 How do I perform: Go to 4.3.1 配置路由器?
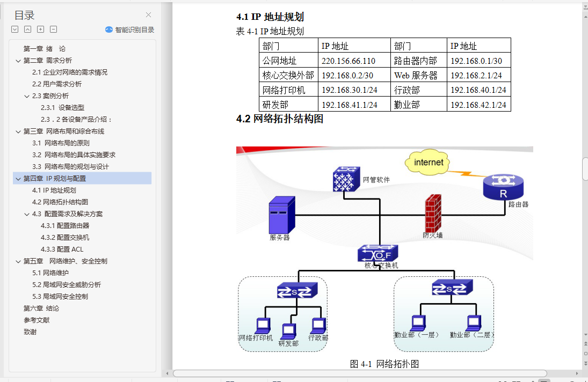click(65, 226)
